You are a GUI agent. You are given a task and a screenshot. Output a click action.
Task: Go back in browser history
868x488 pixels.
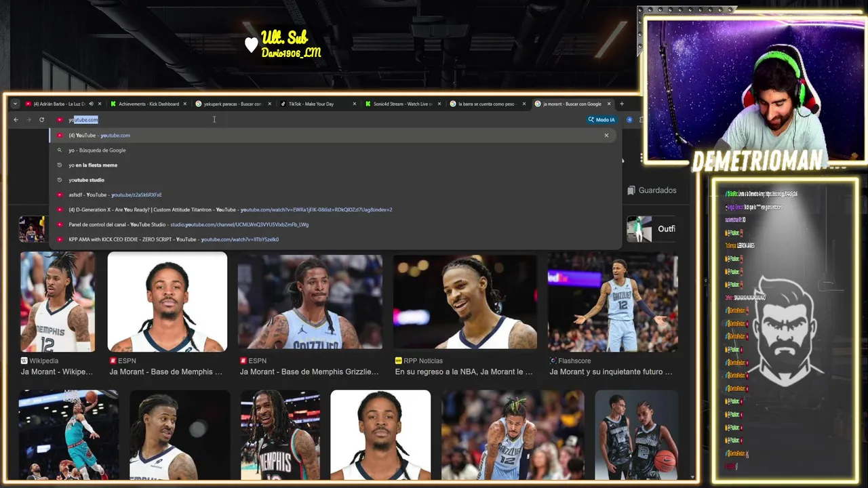coord(16,120)
